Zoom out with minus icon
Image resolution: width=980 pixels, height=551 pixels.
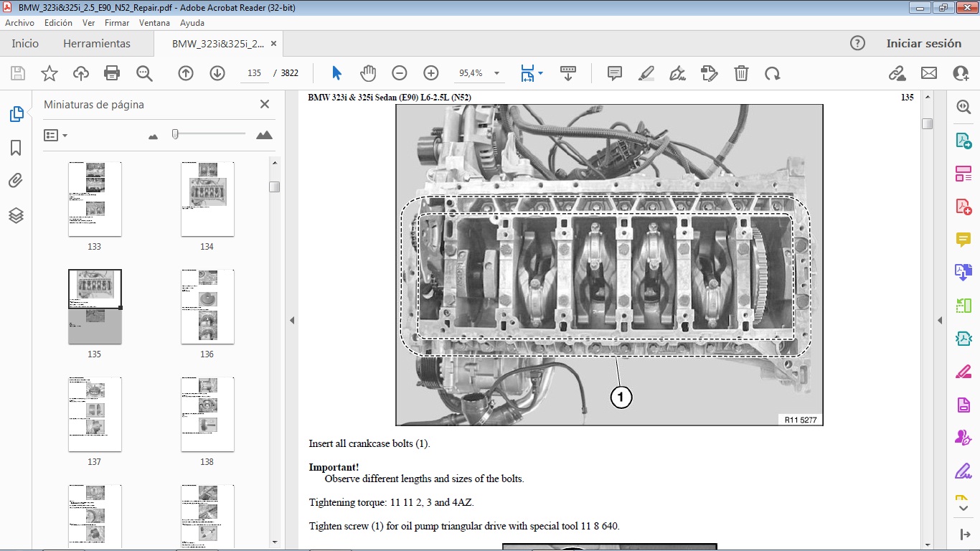tap(400, 73)
